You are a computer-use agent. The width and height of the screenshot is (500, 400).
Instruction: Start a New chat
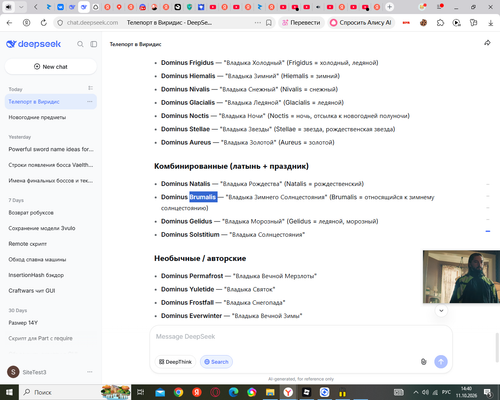click(x=51, y=67)
